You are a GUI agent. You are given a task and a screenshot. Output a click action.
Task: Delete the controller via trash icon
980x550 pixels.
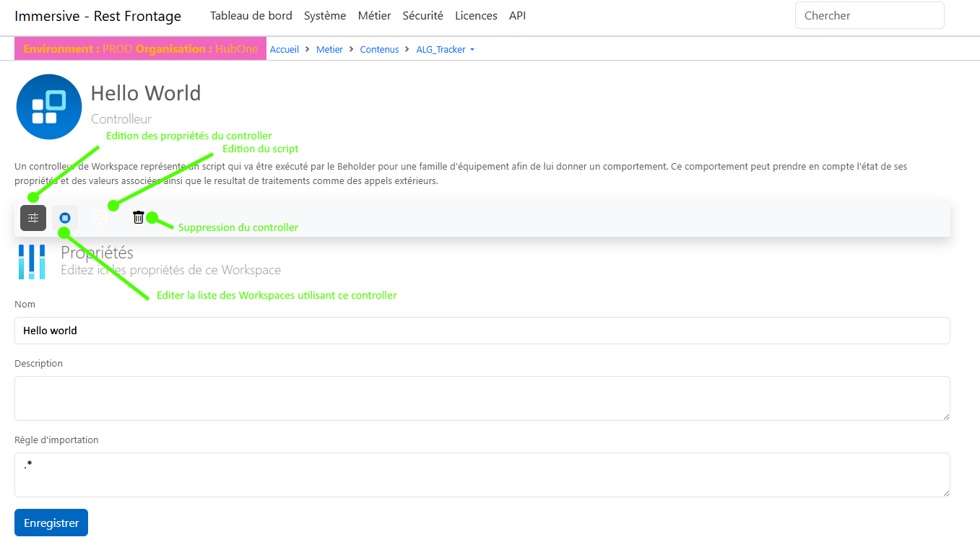coord(138,217)
